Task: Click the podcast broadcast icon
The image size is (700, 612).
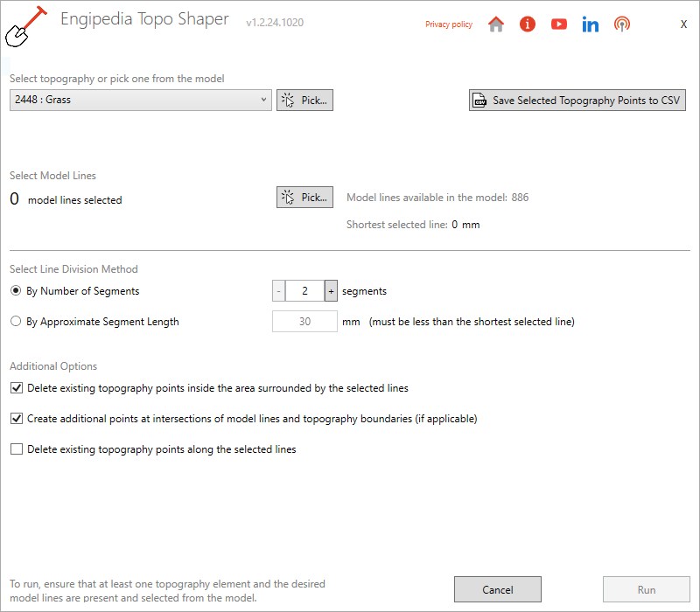Action: pyautogui.click(x=622, y=24)
